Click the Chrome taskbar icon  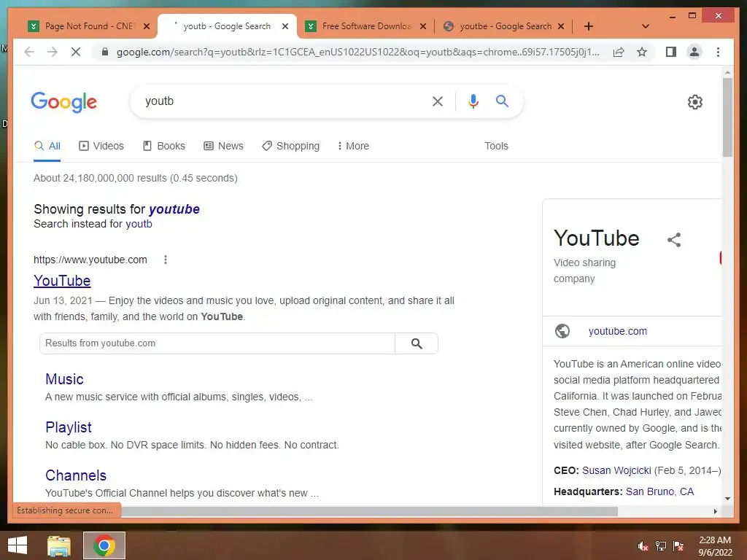(x=104, y=545)
